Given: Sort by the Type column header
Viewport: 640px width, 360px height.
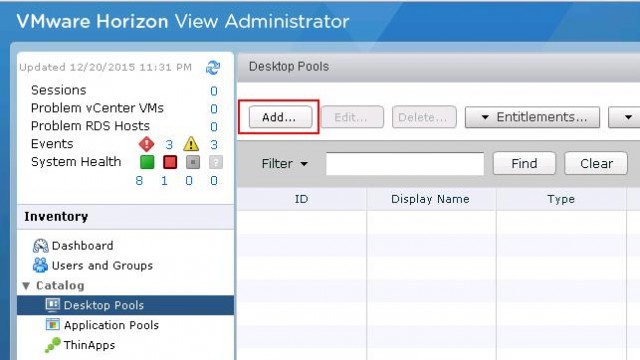Looking at the screenshot, I should point(561,199).
